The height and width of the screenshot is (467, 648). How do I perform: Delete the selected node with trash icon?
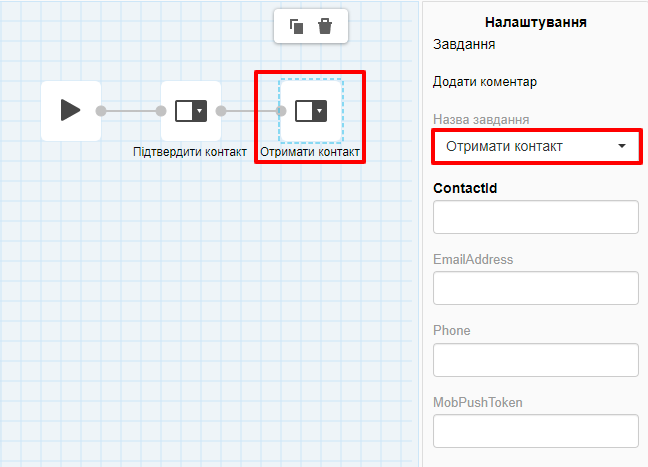[325, 27]
